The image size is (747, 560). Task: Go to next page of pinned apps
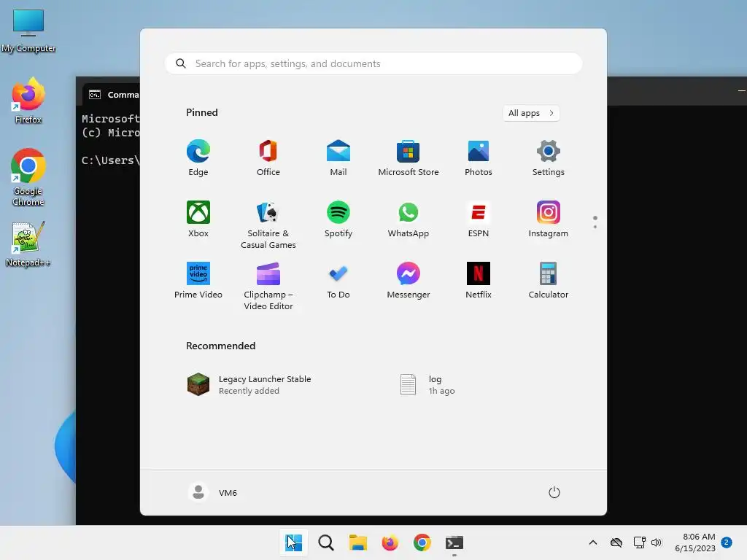(x=595, y=227)
